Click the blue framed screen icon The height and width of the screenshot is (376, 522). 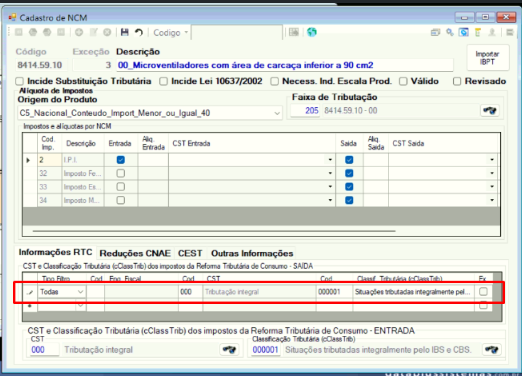464,32
